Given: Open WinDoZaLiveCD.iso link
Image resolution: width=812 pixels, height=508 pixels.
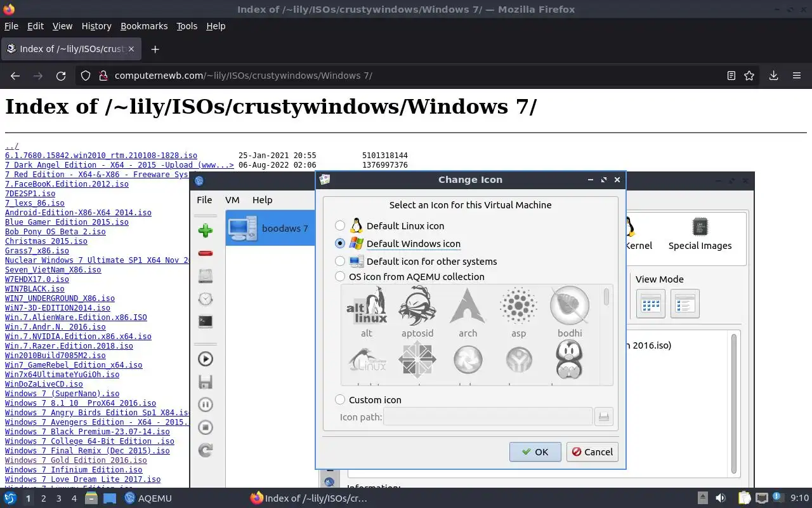Looking at the screenshot, I should (44, 384).
